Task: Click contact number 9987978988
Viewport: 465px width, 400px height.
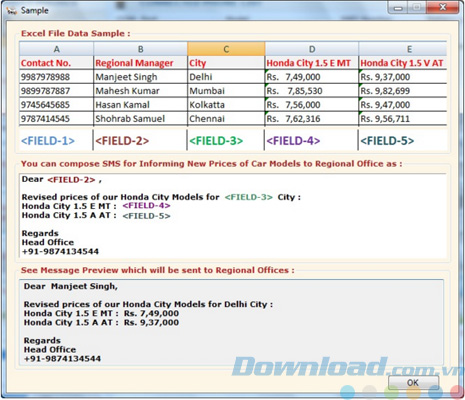Action: 56,77
